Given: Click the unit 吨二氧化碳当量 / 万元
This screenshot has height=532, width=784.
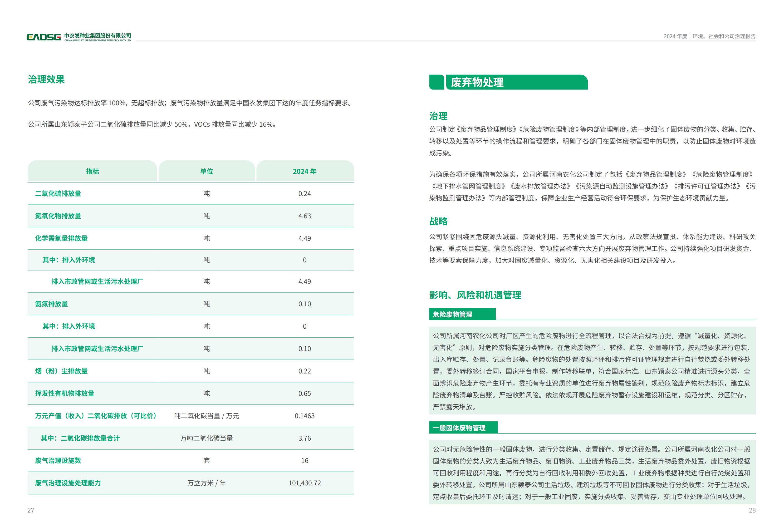Looking at the screenshot, I should (207, 416).
